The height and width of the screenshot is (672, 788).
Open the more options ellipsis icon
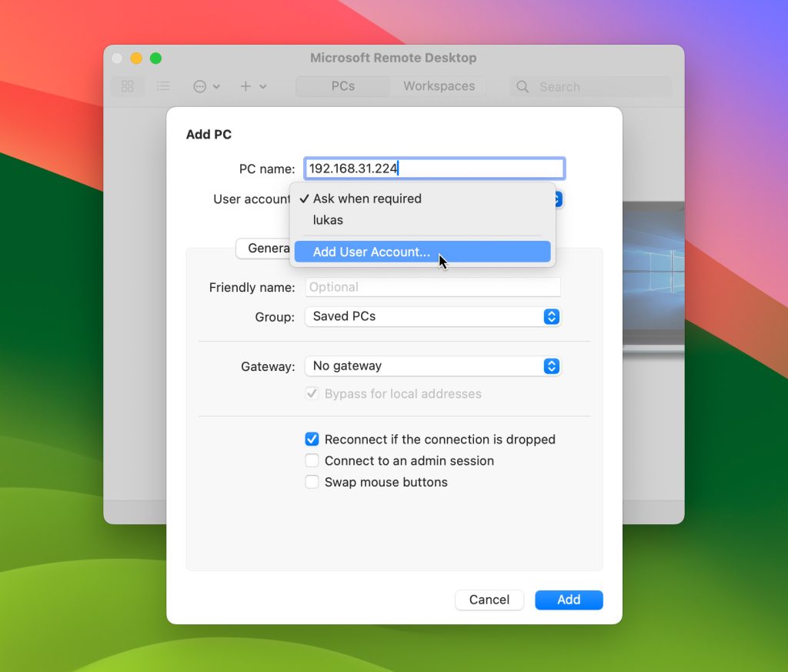pyautogui.click(x=202, y=86)
